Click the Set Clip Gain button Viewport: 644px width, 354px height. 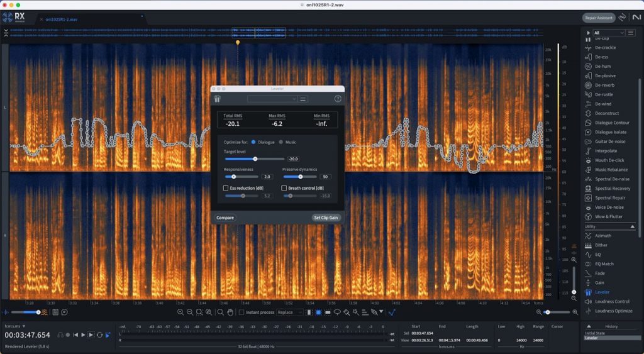point(326,218)
